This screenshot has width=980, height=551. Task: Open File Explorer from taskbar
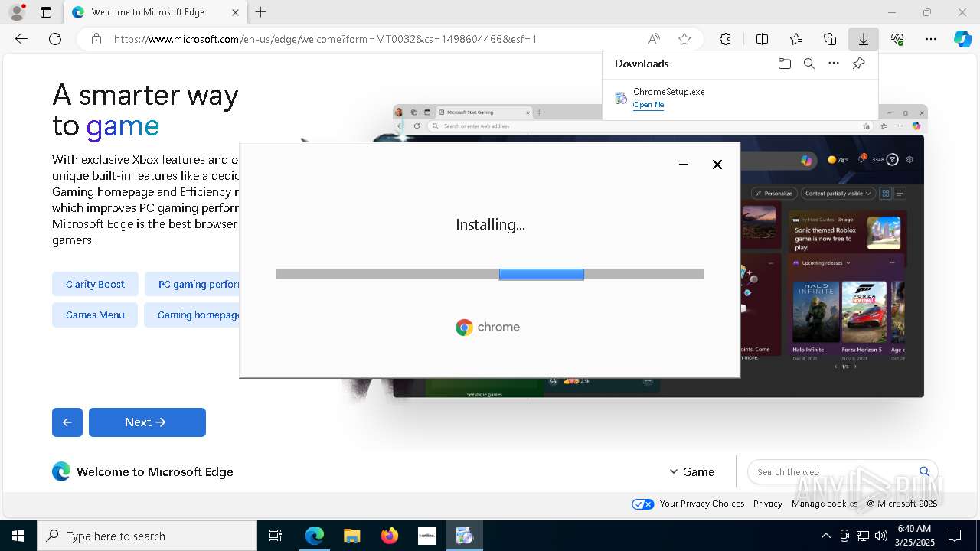pos(351,536)
